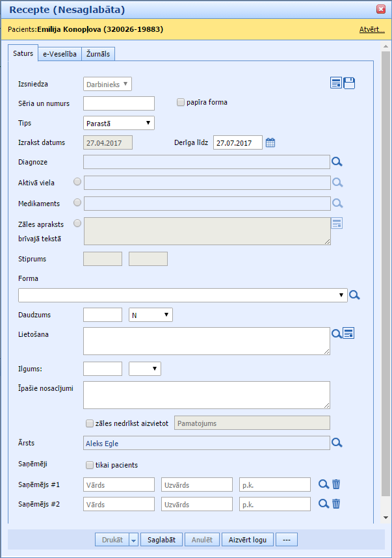This screenshot has width=392, height=558.
Task: Delete Saņēmējs #1 with trash icon
Action: [336, 484]
